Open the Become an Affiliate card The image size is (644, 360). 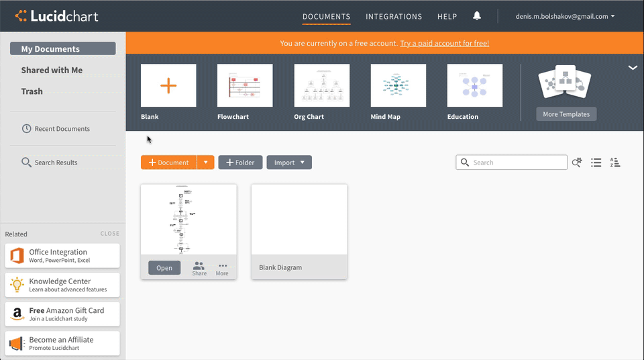point(62,343)
